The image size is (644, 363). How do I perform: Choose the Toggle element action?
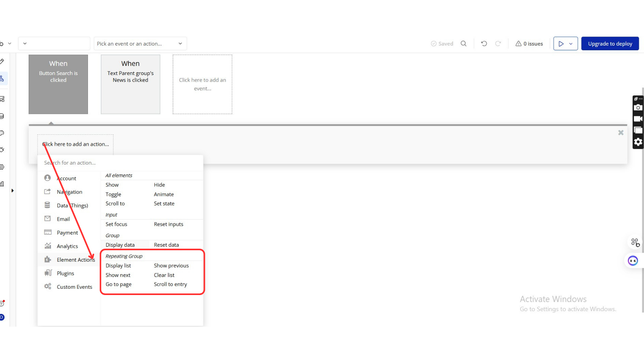click(113, 194)
